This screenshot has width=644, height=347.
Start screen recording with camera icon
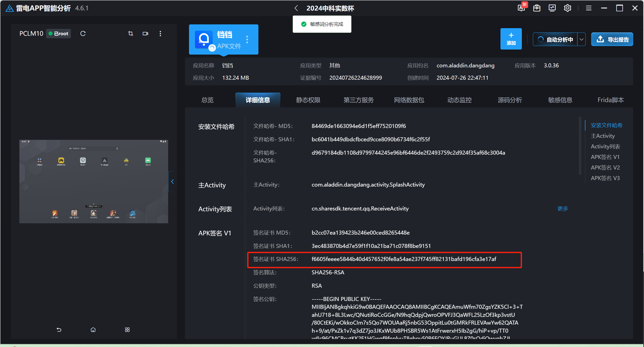click(x=145, y=33)
